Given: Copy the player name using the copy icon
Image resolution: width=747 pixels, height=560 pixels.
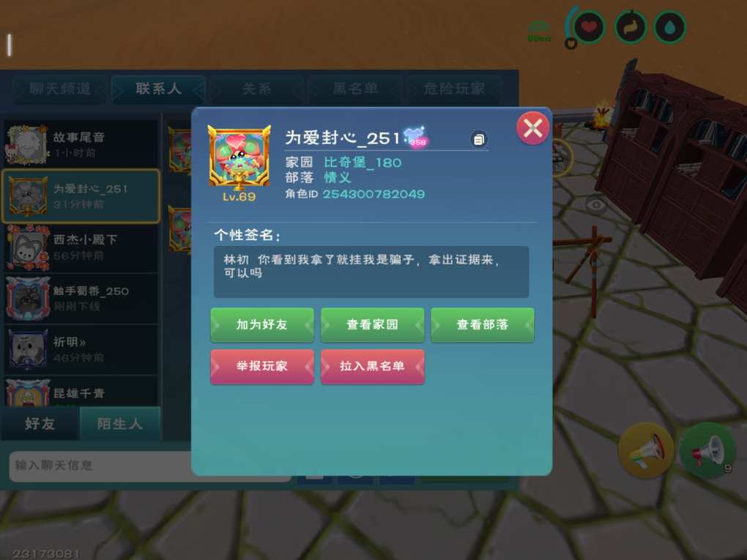Looking at the screenshot, I should (x=479, y=139).
